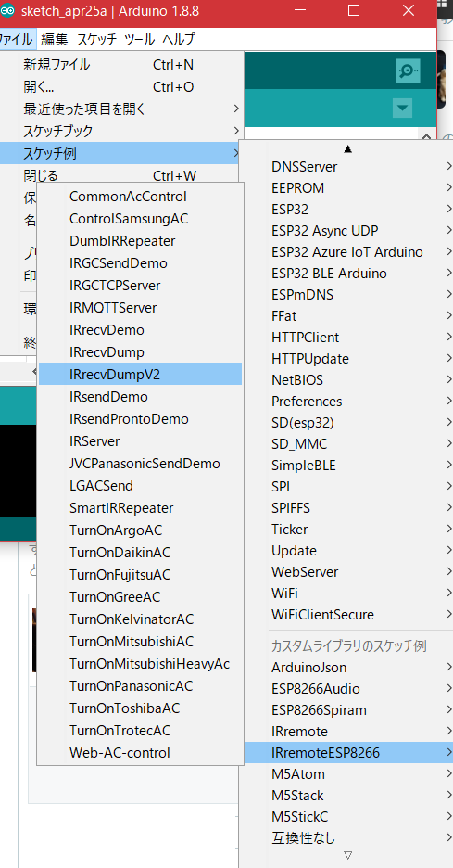Expand ESP8266Audio examples submenu

[x=348, y=689]
